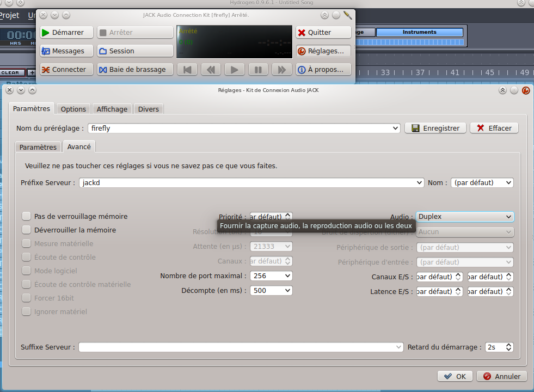Open Périphérique de sortie dropdown
534x392 pixels.
pyautogui.click(x=465, y=247)
